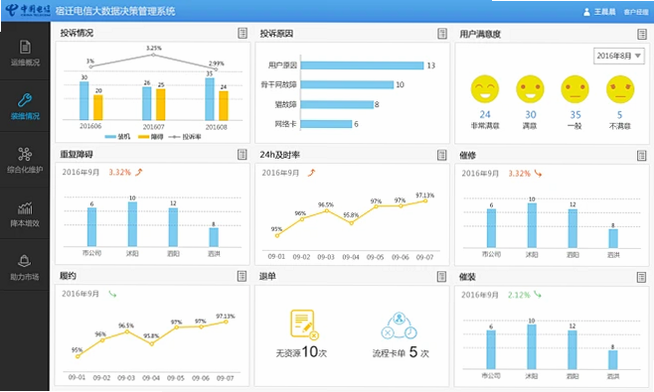Click the 骨干网故障 bar valued 10

tap(347, 85)
